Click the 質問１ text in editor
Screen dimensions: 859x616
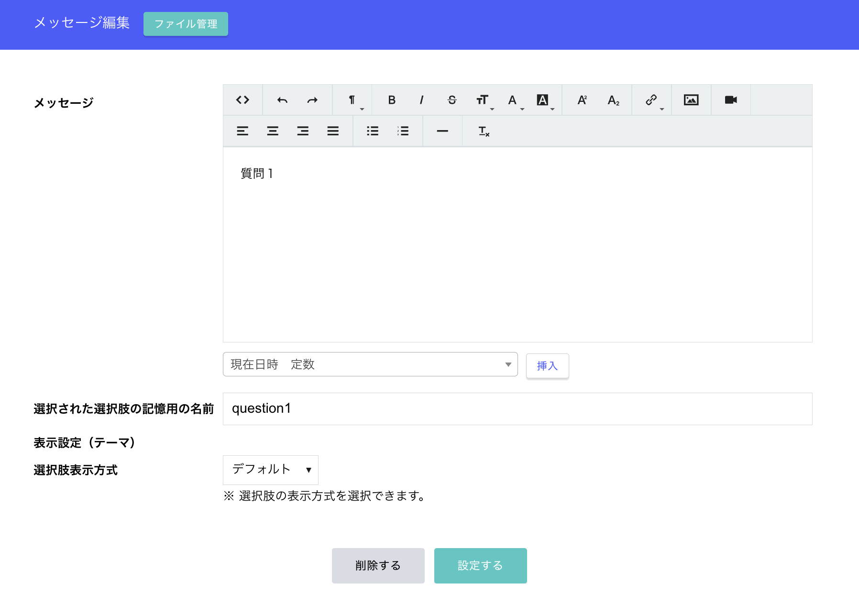(257, 174)
